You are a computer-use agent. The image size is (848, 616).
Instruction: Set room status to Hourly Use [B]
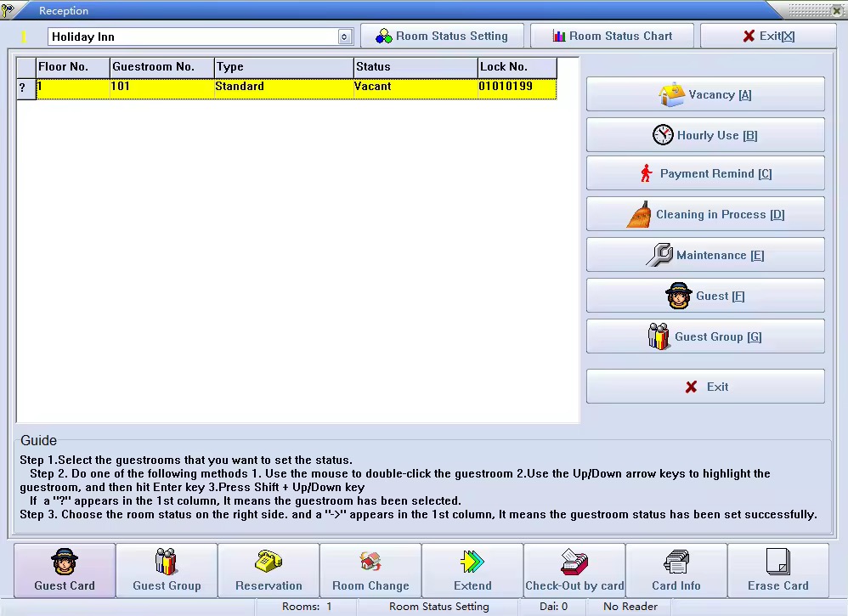[x=705, y=135]
